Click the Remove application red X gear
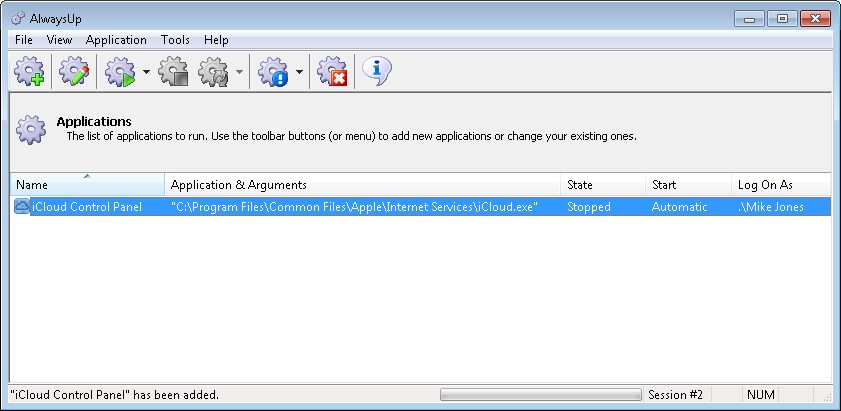This screenshot has width=841, height=411. 332,71
